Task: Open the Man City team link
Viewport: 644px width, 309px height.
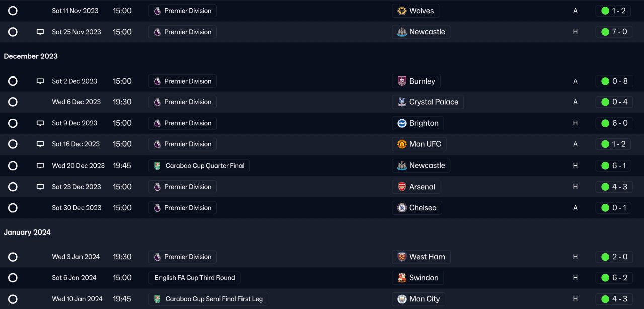Action: click(424, 299)
